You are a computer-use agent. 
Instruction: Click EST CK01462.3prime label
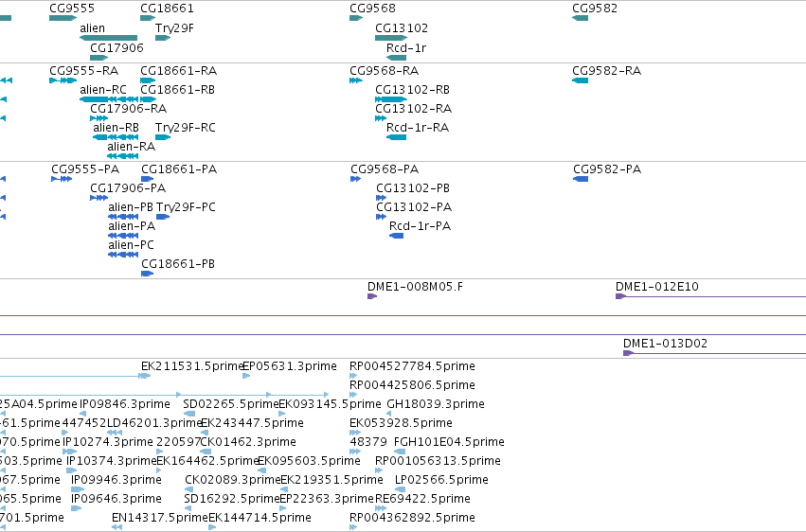248,442
